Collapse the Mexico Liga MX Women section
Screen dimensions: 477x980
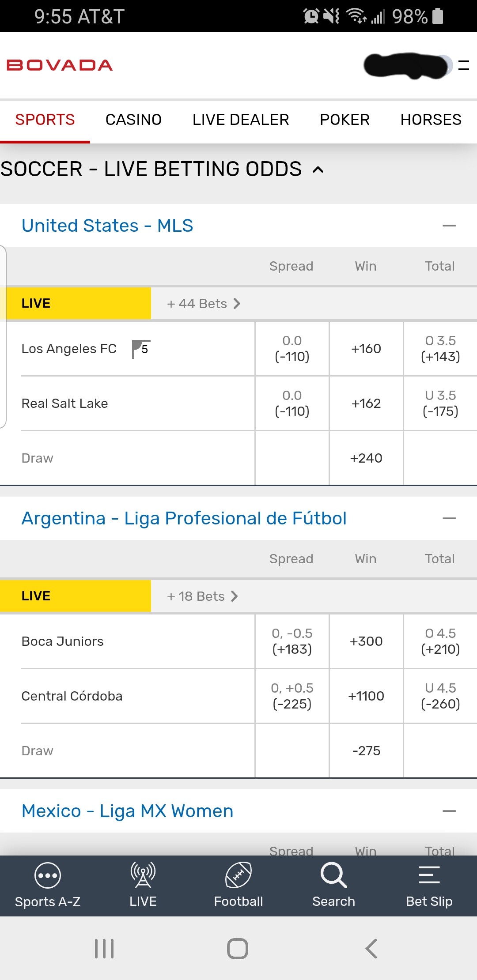tap(449, 811)
